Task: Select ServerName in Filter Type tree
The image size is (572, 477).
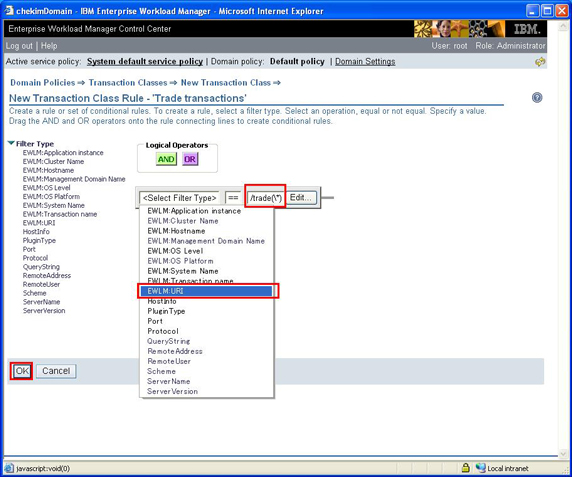Action: 41,302
